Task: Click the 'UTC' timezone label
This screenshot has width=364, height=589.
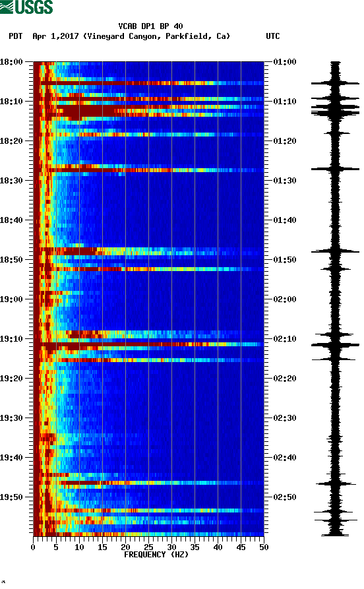Action: pos(273,36)
